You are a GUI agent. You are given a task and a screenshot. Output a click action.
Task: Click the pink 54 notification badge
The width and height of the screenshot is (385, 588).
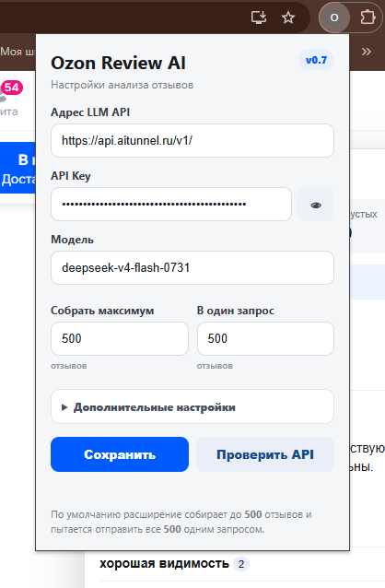click(x=12, y=88)
